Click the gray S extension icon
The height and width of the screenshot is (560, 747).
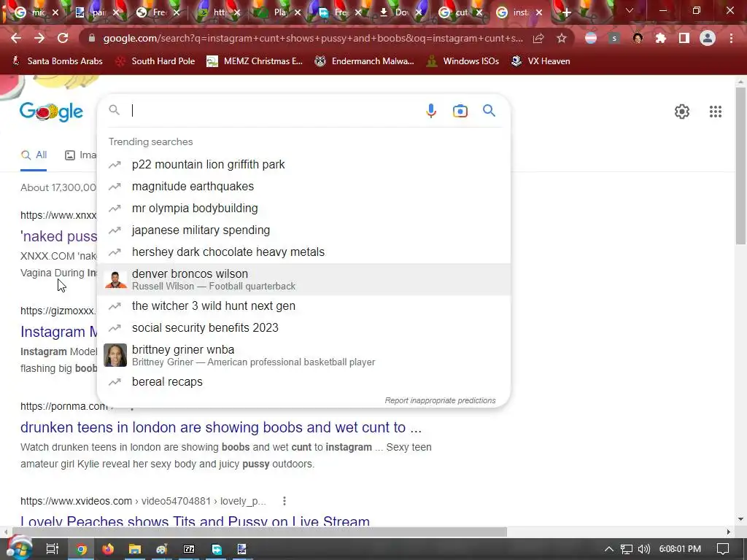[x=614, y=38]
